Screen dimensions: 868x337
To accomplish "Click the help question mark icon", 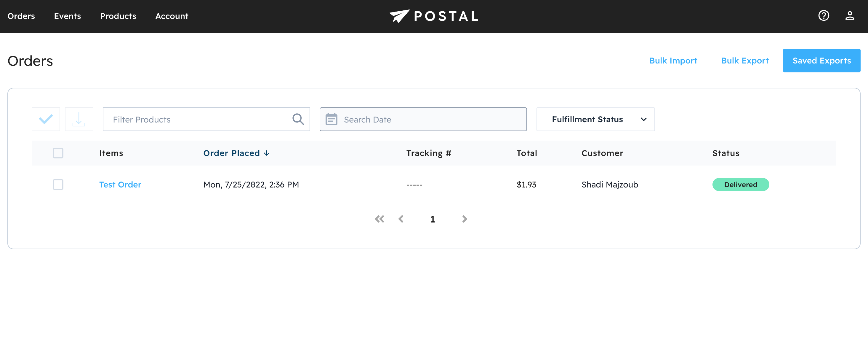I will point(824,16).
